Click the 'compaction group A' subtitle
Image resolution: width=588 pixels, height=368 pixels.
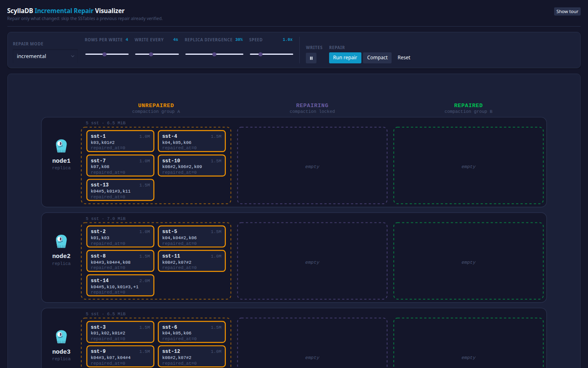click(x=156, y=112)
